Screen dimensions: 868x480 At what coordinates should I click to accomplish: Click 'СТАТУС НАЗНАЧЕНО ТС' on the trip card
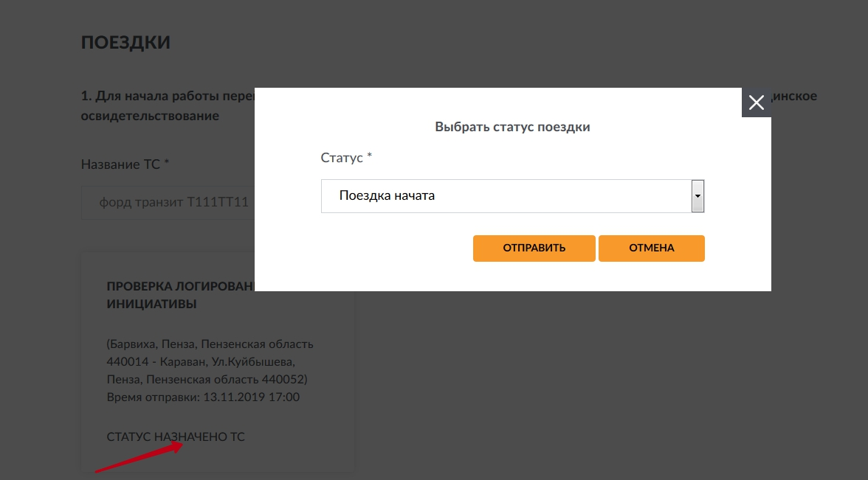coord(176,436)
